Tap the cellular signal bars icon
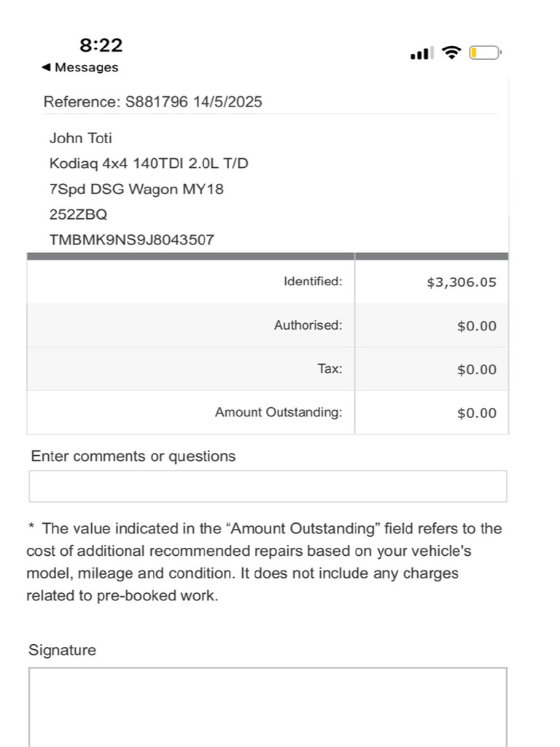This screenshot has width=560, height=747. [x=422, y=53]
